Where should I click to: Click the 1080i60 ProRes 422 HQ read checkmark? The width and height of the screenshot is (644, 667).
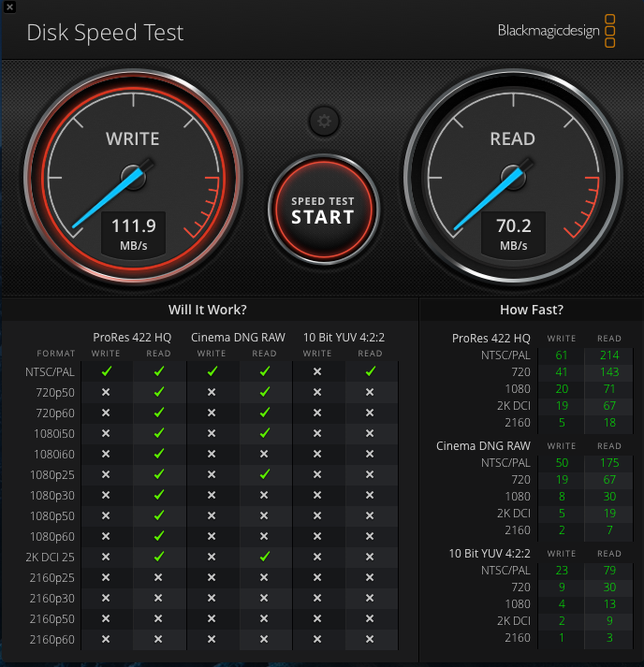click(x=159, y=454)
